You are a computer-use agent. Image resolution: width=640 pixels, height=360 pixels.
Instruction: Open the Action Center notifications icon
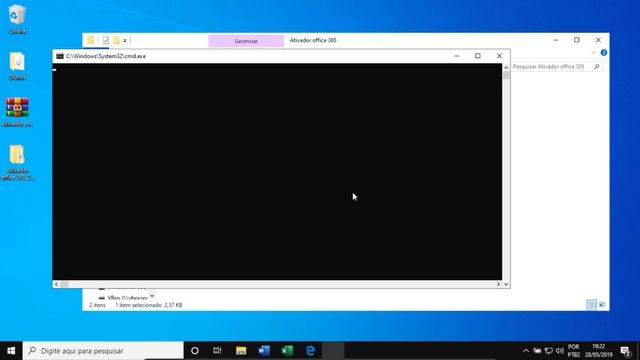click(625, 351)
